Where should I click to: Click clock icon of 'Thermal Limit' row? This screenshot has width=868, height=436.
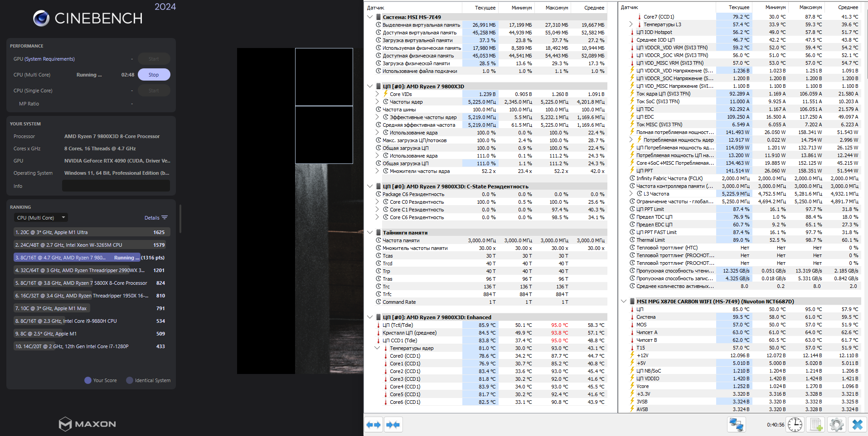point(632,240)
